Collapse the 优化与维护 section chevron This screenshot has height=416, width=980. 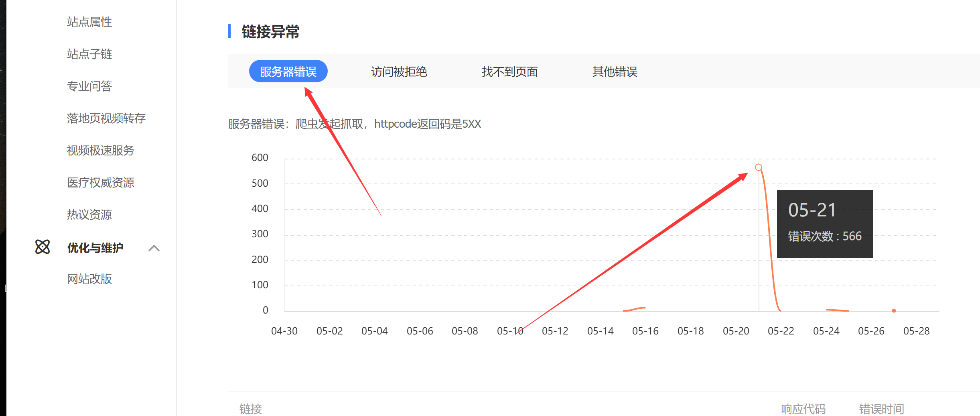point(154,249)
